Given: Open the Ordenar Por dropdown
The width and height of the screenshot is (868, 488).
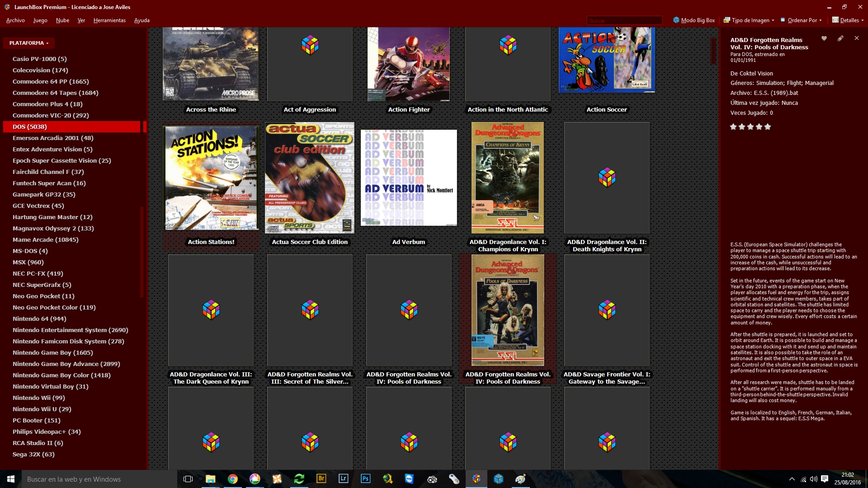Looking at the screenshot, I should tap(801, 20).
